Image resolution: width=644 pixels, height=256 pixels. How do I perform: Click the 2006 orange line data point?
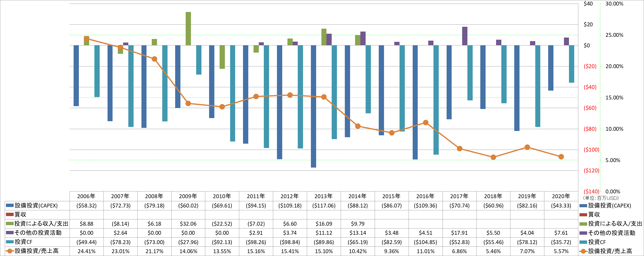(87, 38)
